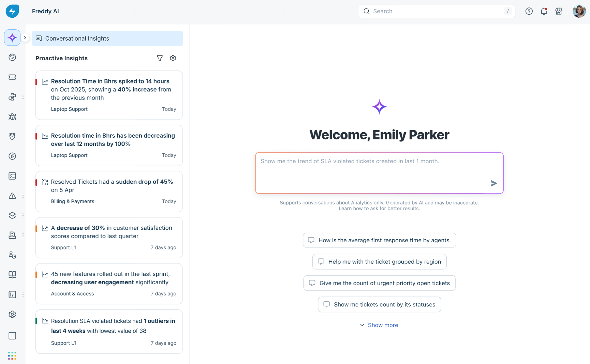Open the notifications bell icon
The height and width of the screenshot is (364, 590).
tap(544, 11)
